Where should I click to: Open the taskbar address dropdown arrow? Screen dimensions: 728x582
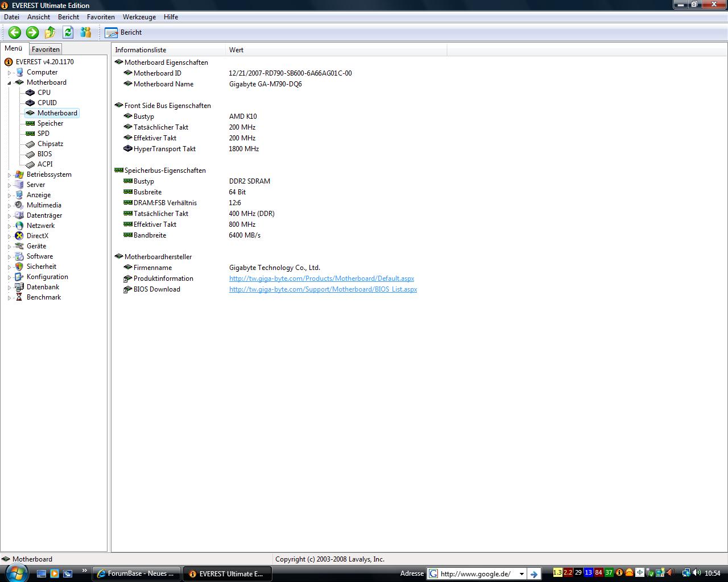coord(522,574)
